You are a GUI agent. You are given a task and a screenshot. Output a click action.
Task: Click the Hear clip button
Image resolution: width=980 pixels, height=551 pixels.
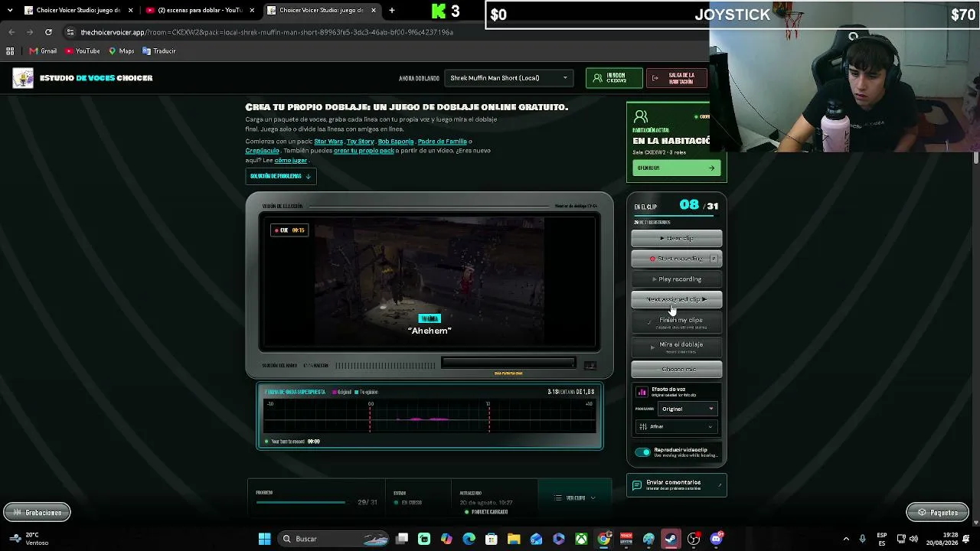(x=677, y=238)
